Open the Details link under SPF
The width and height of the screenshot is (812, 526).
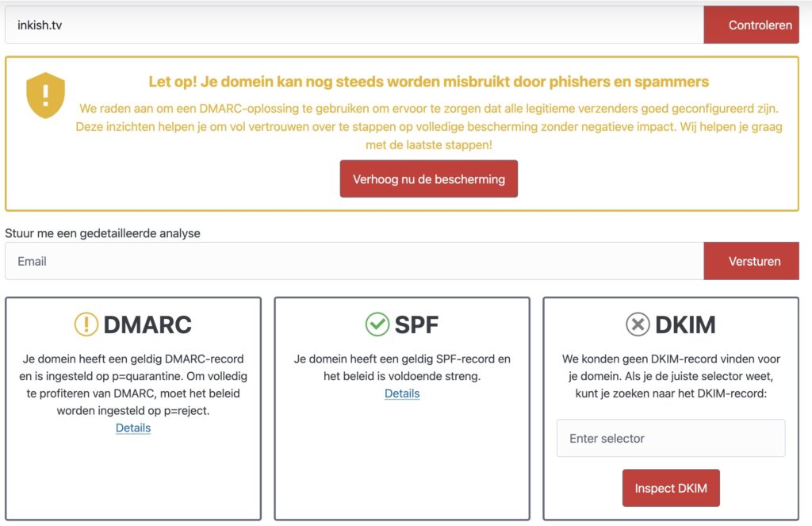[x=402, y=394]
